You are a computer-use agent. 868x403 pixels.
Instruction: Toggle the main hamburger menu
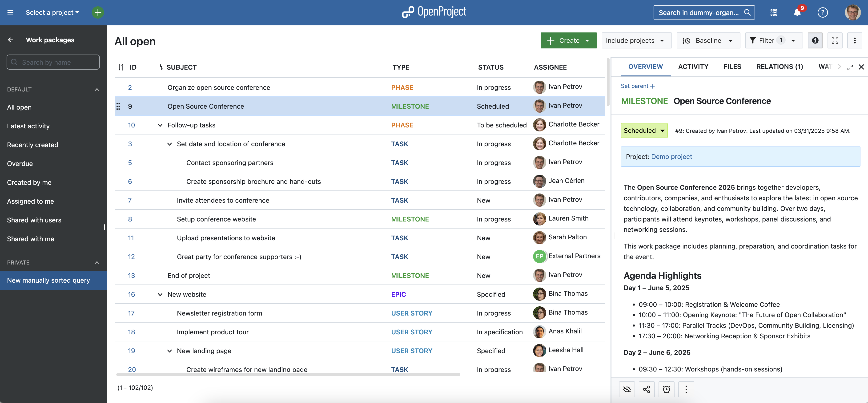click(x=10, y=12)
